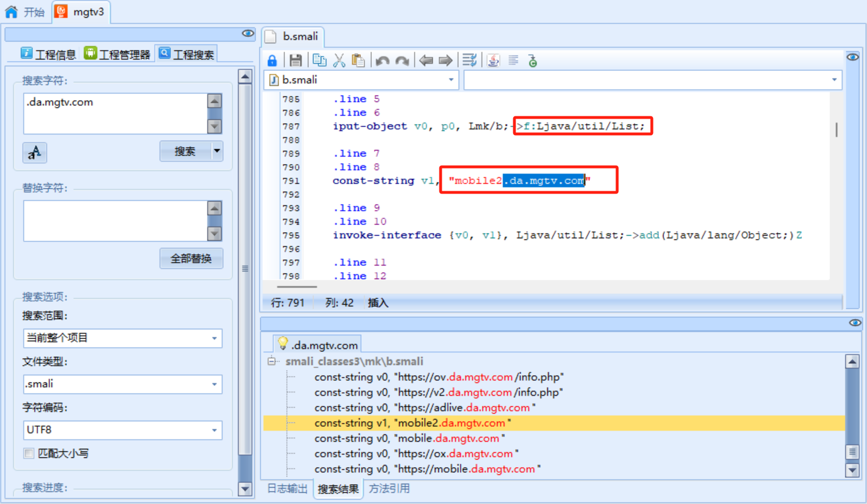The width and height of the screenshot is (867, 504).
Task: Click the green C jump icon
Action: click(x=533, y=60)
